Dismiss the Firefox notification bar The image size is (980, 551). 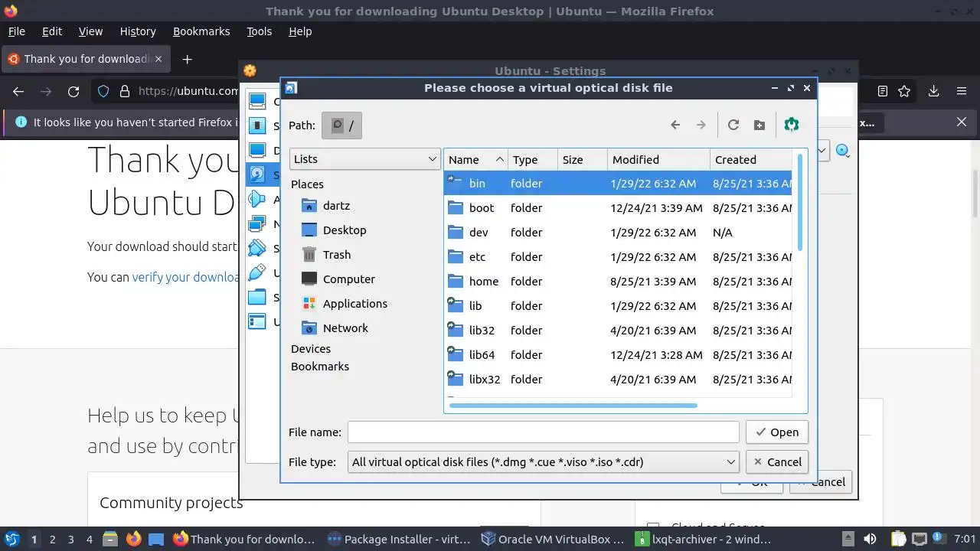[x=962, y=122]
